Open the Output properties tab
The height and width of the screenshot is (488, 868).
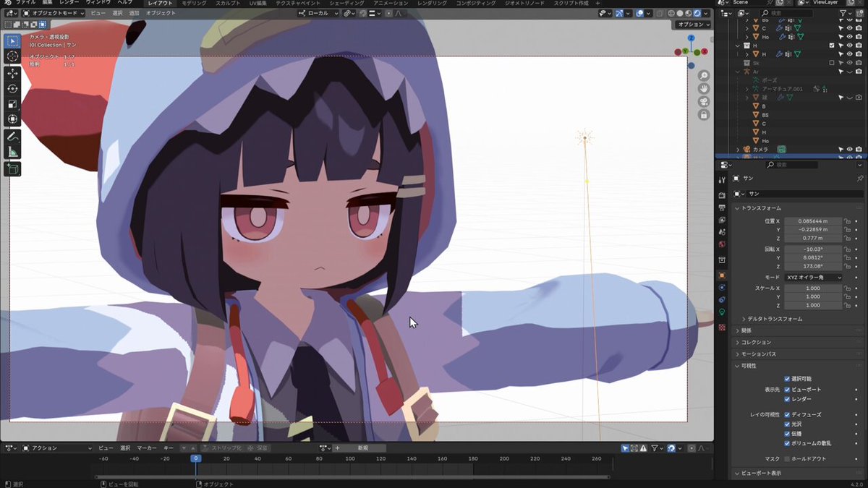[x=722, y=207]
